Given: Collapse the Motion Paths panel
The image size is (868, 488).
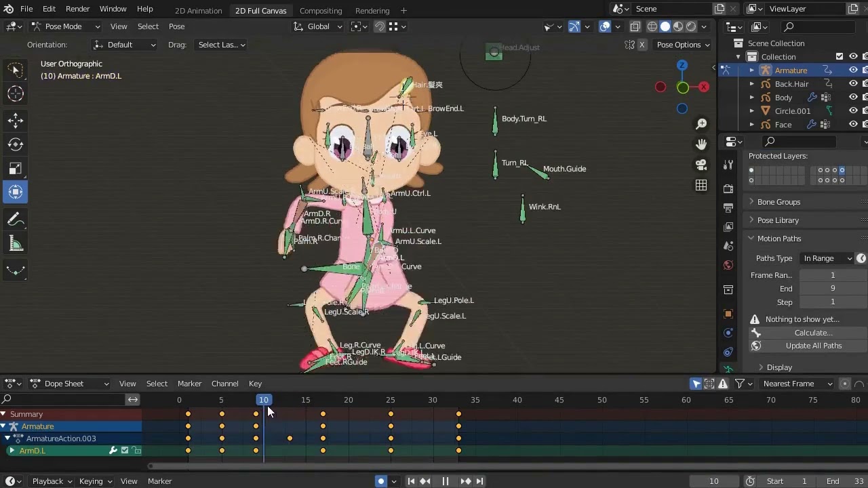Looking at the screenshot, I should 779,239.
